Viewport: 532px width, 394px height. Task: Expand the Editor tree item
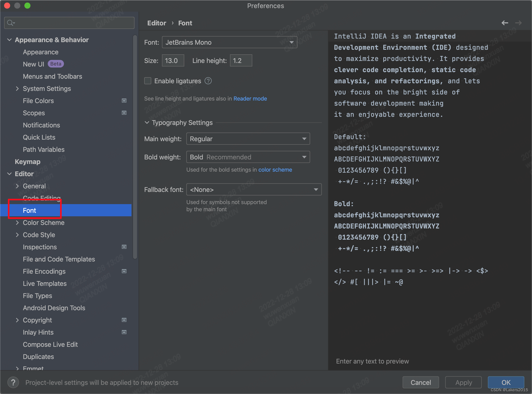9,173
